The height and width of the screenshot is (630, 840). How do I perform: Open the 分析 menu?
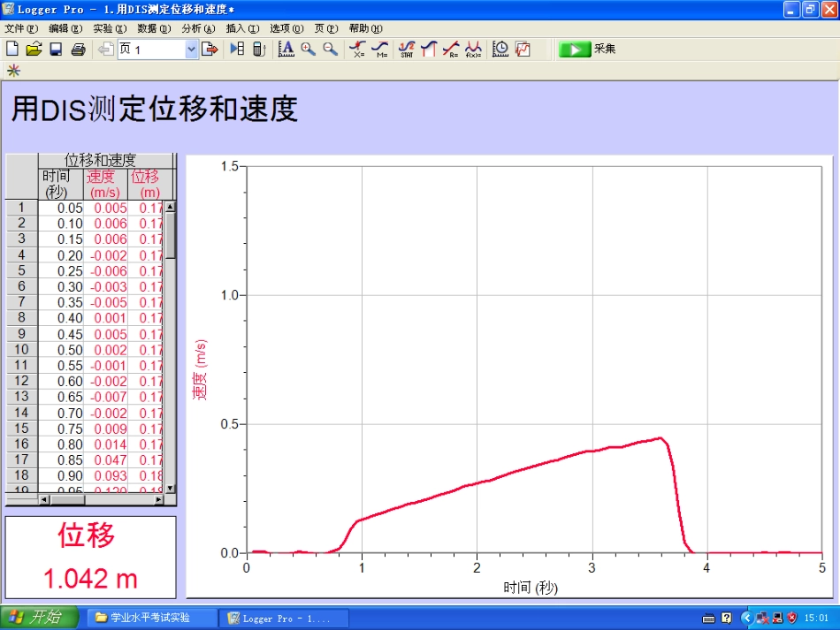click(198, 28)
